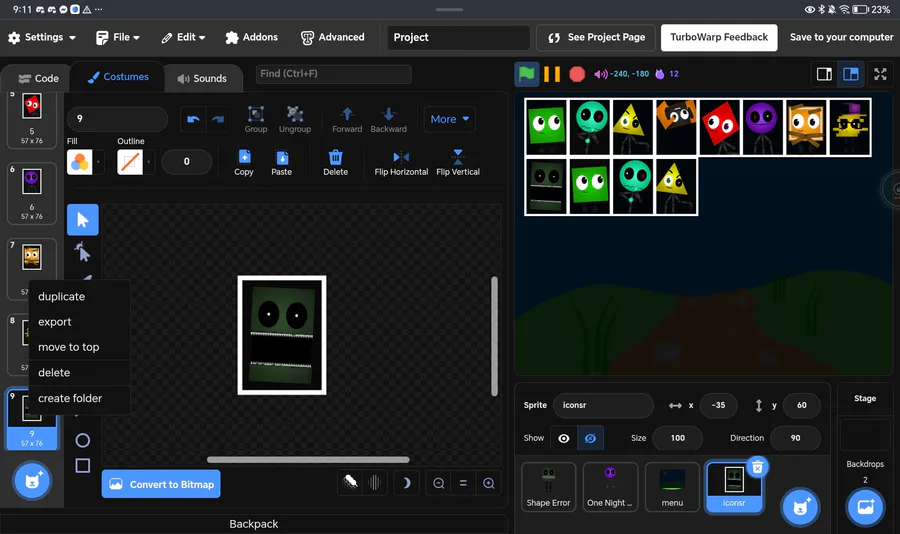Click Save to your computer
The width and height of the screenshot is (900, 534).
tap(841, 37)
